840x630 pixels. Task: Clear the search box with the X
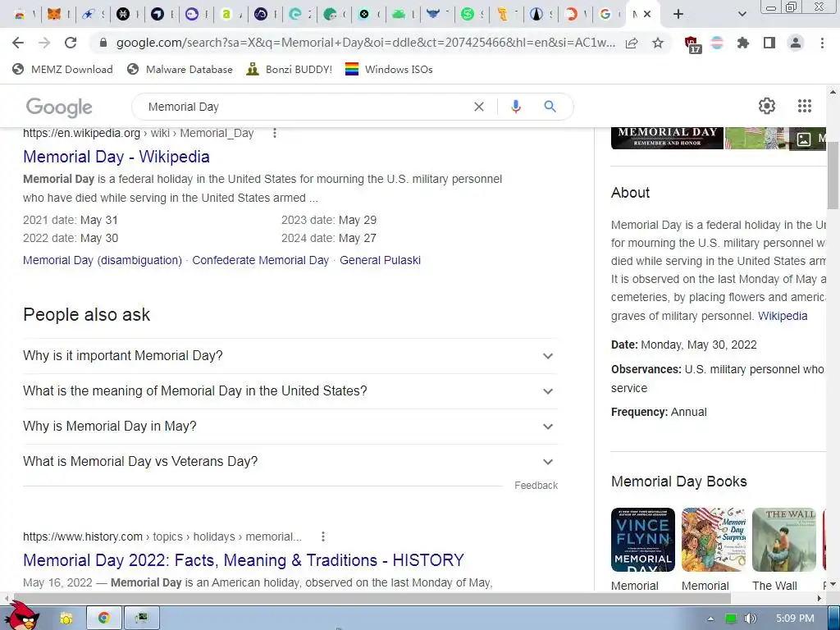tap(479, 107)
